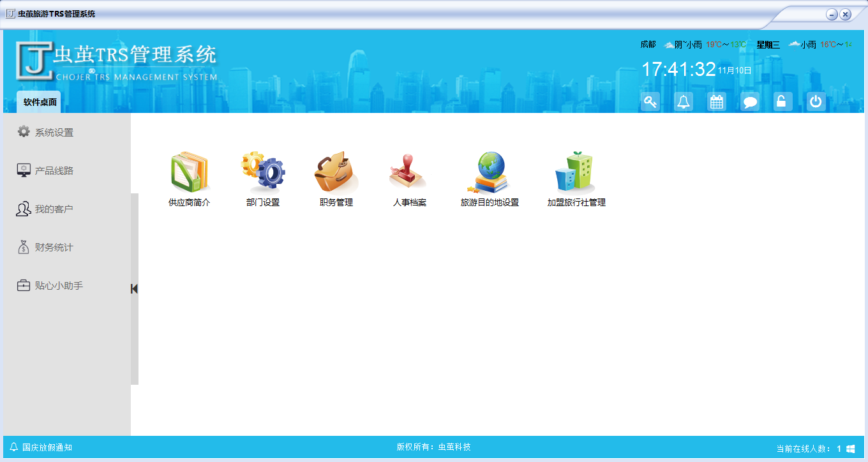Click the 系统设置 gear icon in sidebar
This screenshot has height=462, width=868.
(24, 131)
